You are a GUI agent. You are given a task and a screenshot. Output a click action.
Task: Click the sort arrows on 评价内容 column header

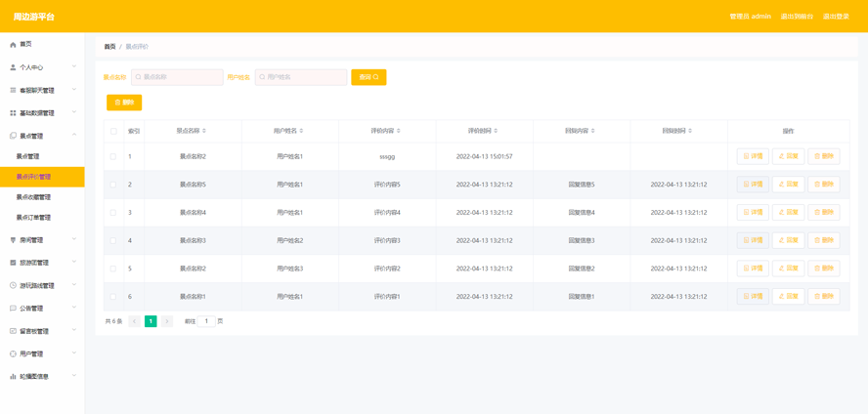399,131
